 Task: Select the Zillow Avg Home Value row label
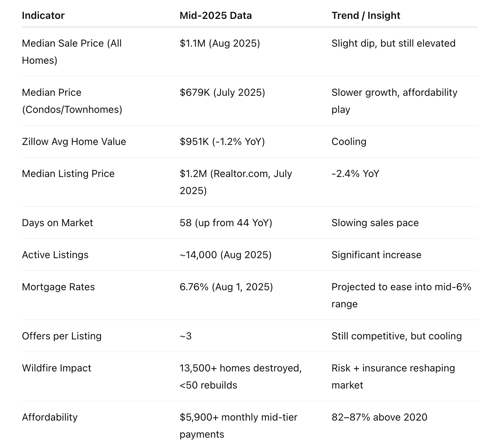click(x=74, y=142)
